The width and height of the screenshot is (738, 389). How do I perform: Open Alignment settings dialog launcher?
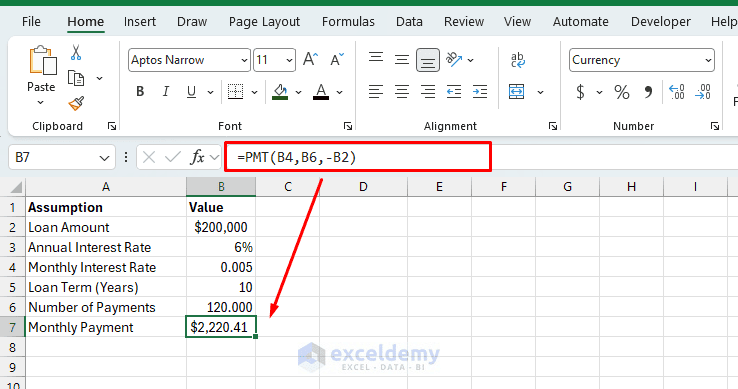pyautogui.click(x=553, y=126)
